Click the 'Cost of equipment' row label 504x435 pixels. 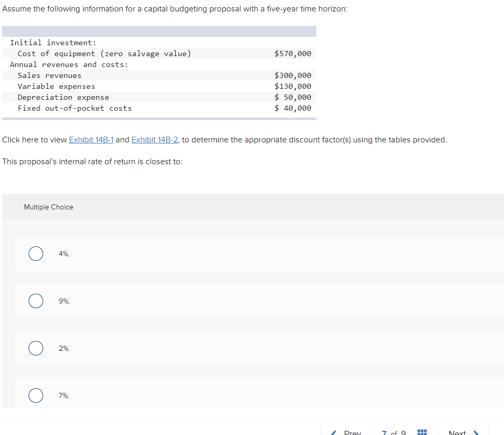[104, 54]
